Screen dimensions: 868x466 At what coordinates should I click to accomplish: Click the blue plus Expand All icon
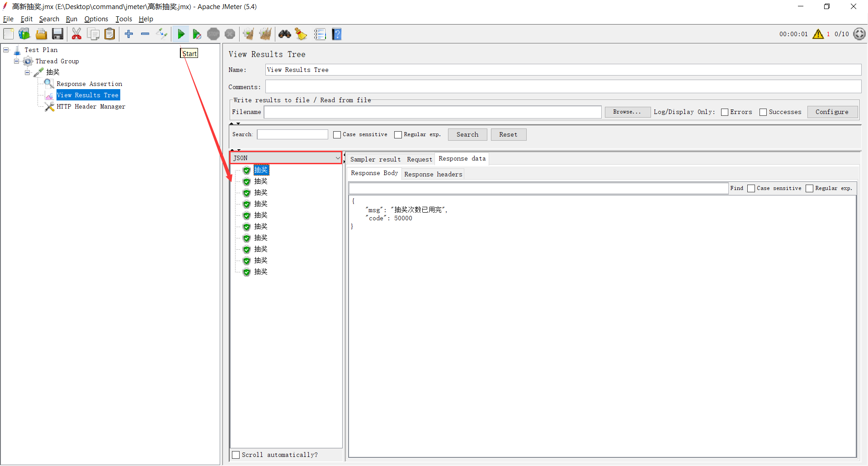click(129, 34)
